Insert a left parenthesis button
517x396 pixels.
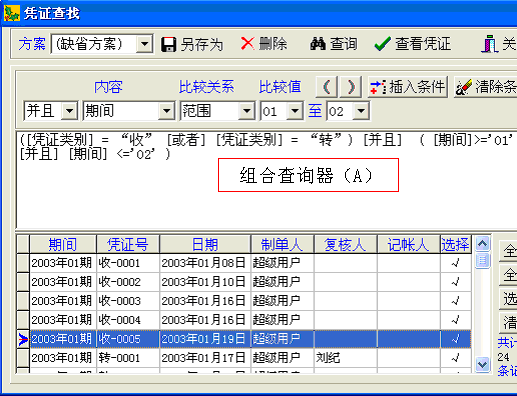pos(327,87)
